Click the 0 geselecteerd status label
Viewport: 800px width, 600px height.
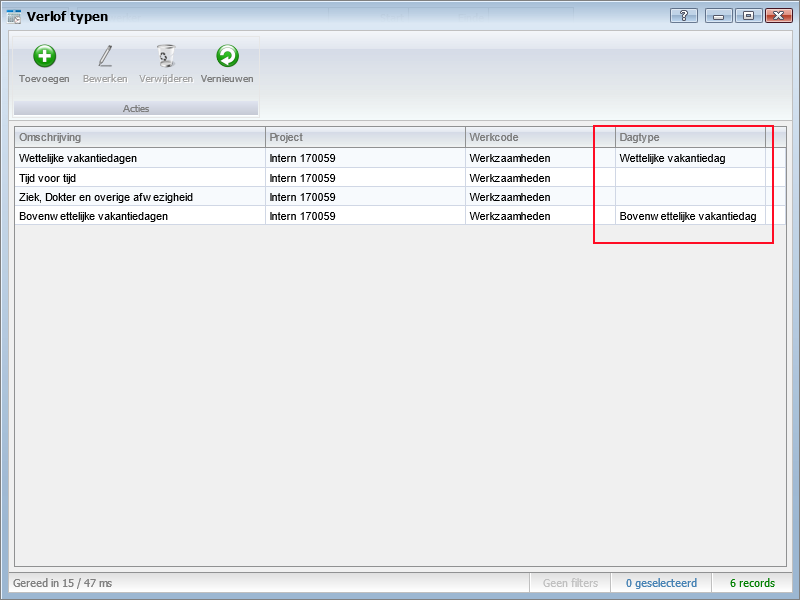(x=662, y=583)
